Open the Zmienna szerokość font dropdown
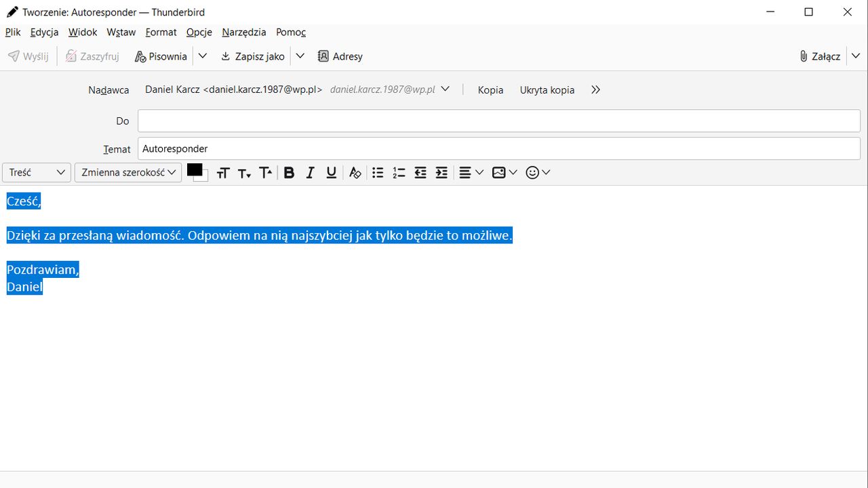 pos(128,172)
